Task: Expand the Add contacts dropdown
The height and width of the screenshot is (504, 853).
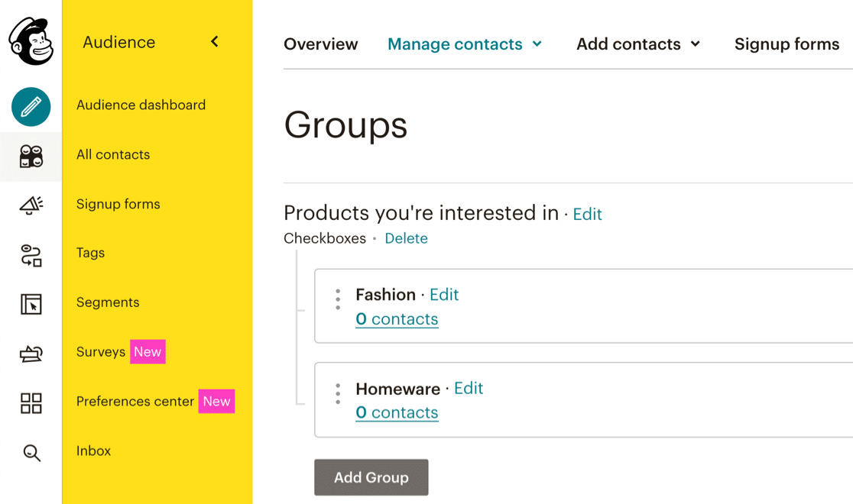Action: (x=638, y=44)
